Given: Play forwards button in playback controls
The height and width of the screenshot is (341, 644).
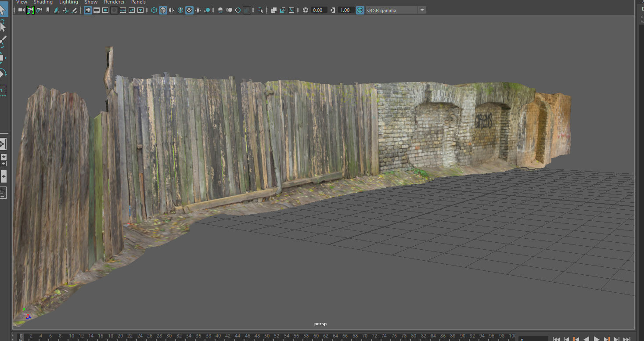Looking at the screenshot, I should tap(597, 338).
